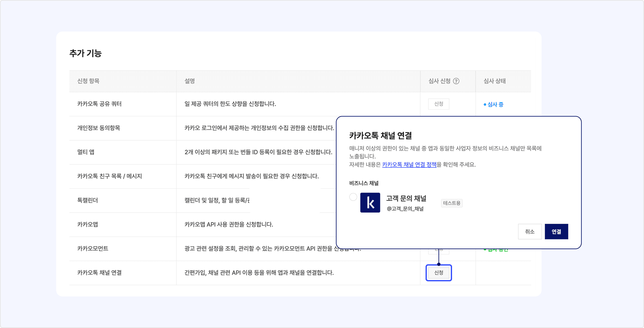Click the @고객_문의_채널 handle
Image resolution: width=644 pixels, height=328 pixels.
coord(405,209)
